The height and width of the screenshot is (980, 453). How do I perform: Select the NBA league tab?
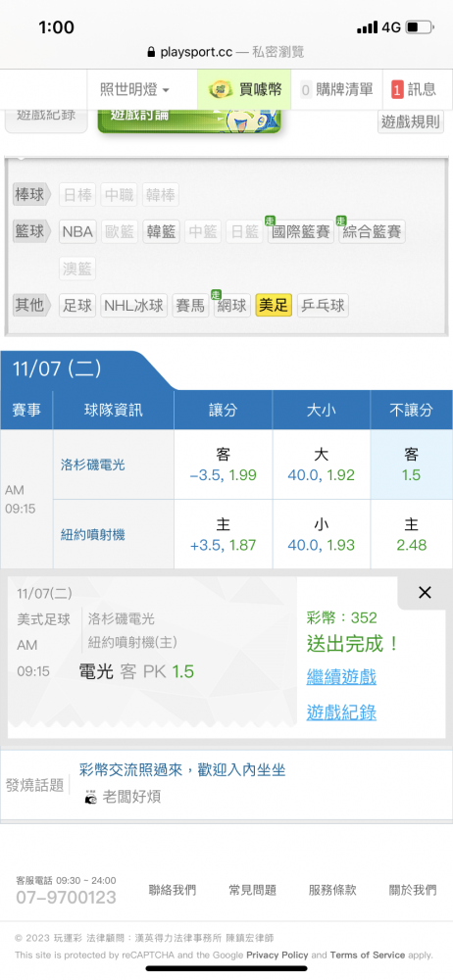77,232
